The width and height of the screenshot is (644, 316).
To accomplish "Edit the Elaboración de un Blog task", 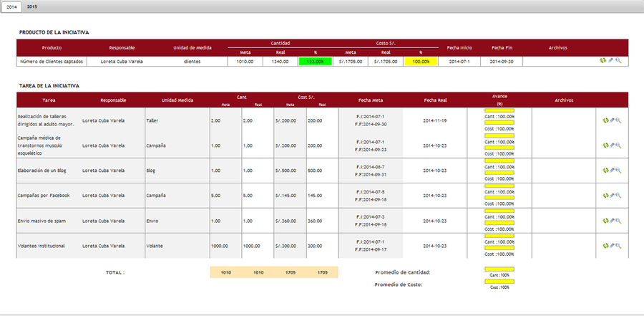I will (612, 171).
